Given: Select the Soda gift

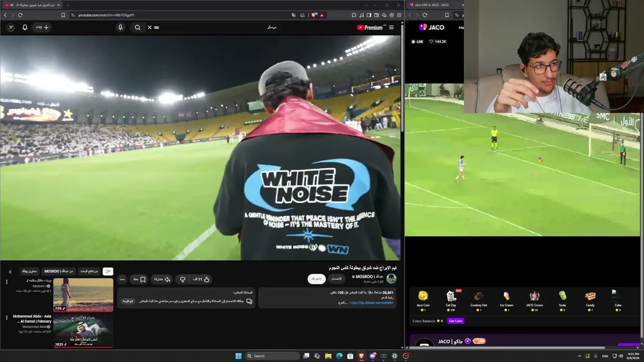Looking at the screenshot, I should click(x=562, y=301).
